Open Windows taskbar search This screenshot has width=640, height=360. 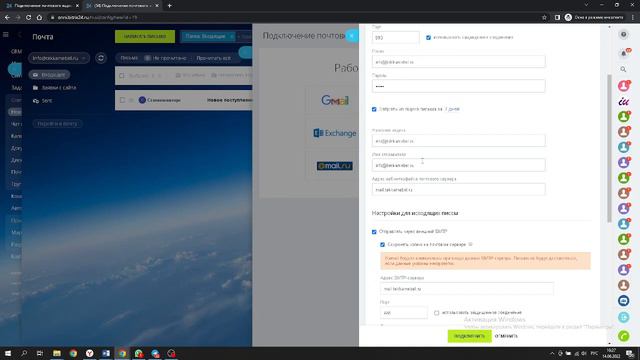pyautogui.click(x=24, y=353)
